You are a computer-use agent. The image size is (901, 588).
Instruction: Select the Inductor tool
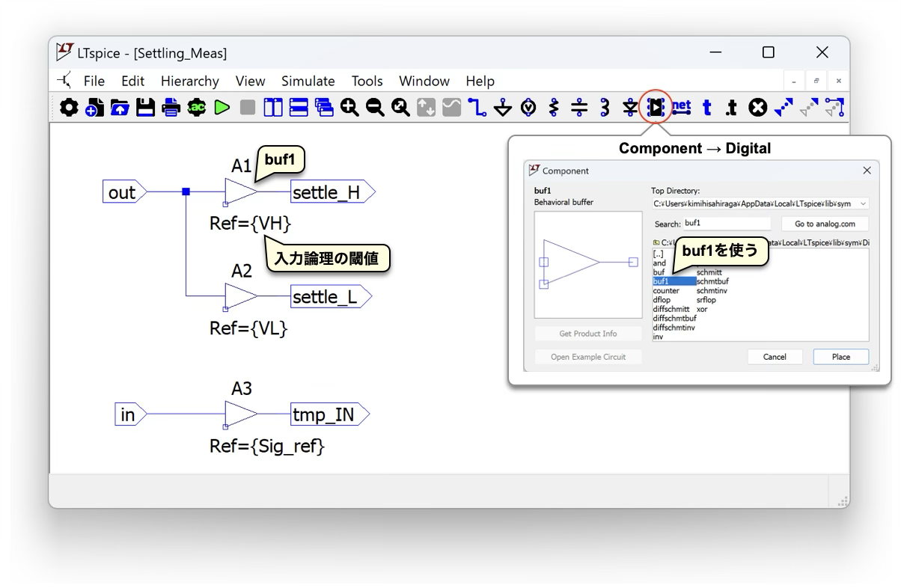click(x=605, y=108)
